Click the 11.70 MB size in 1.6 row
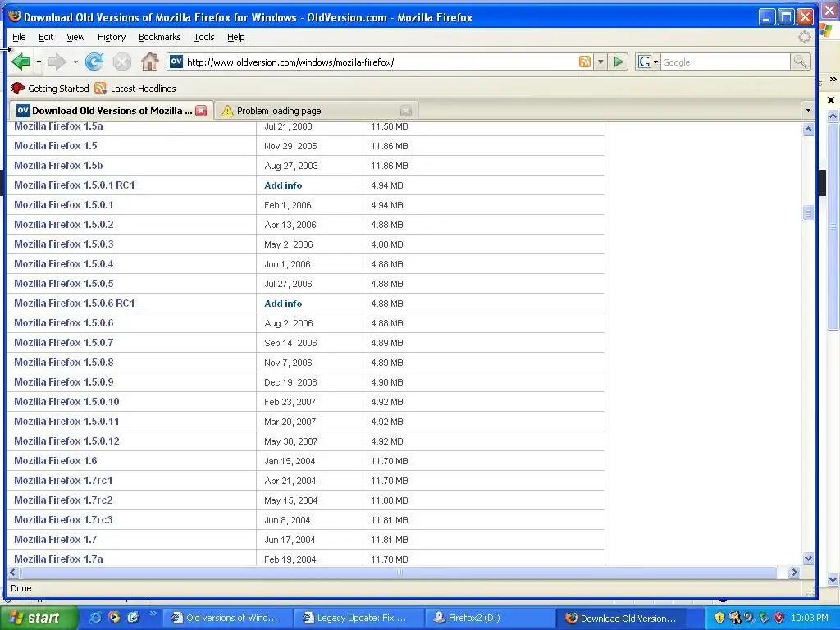This screenshot has height=630, width=840. [390, 461]
